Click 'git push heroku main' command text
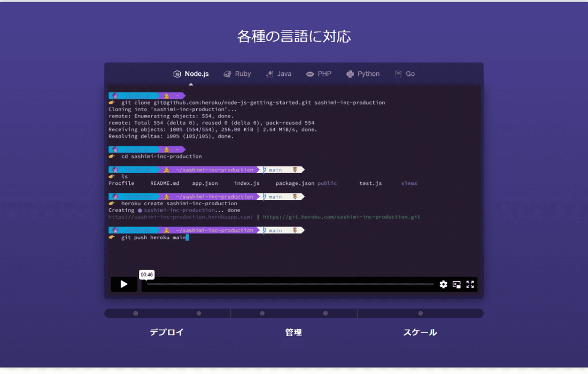Image resolution: width=588 pixels, height=374 pixels. coord(153,238)
